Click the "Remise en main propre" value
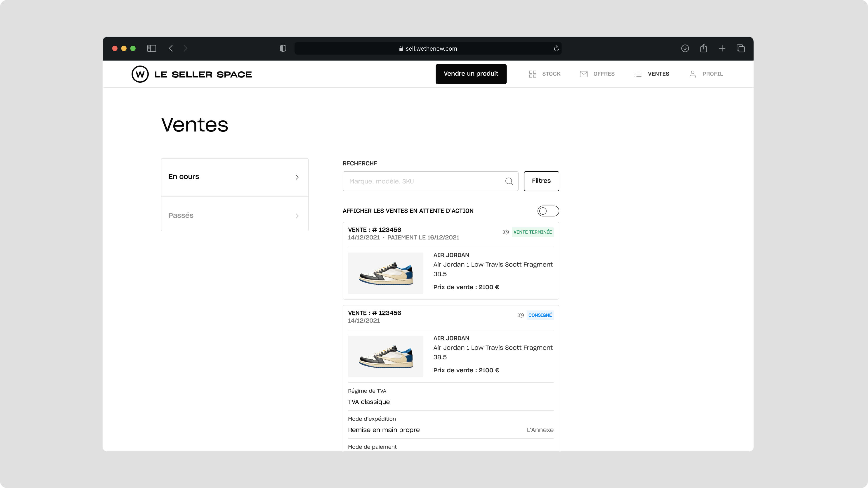The width and height of the screenshot is (868, 488). pyautogui.click(x=384, y=430)
